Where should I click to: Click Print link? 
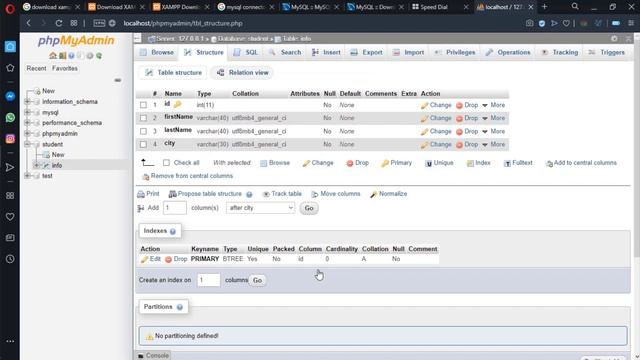pos(149,194)
